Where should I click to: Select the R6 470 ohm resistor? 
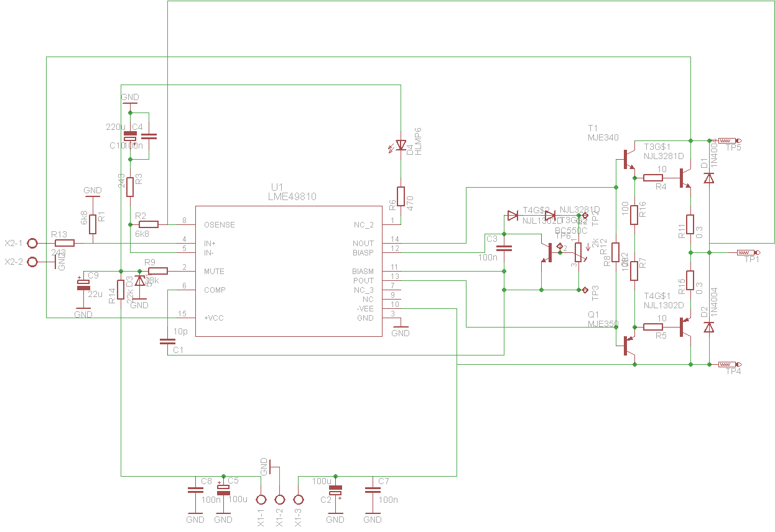pos(401,195)
